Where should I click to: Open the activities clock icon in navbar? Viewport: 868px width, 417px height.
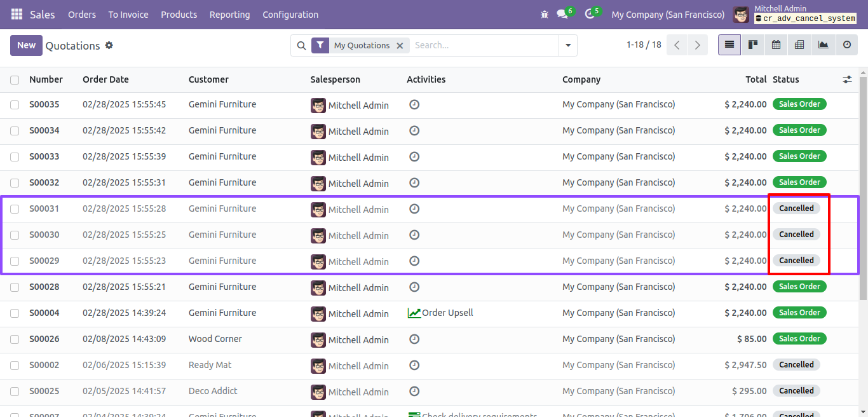pos(589,14)
